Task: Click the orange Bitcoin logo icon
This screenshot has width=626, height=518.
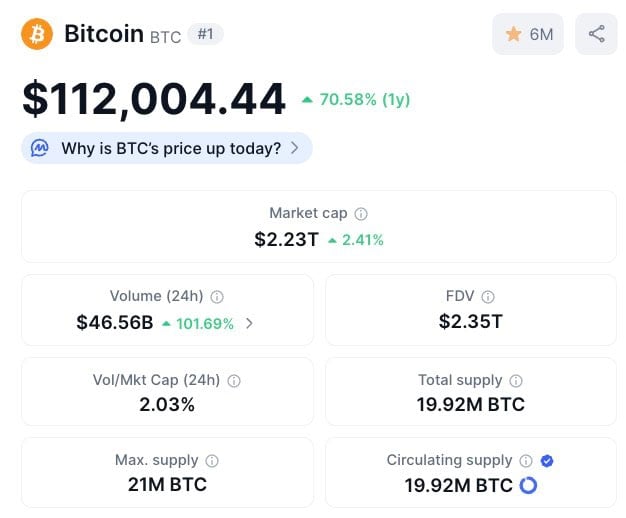Action: click(x=37, y=34)
